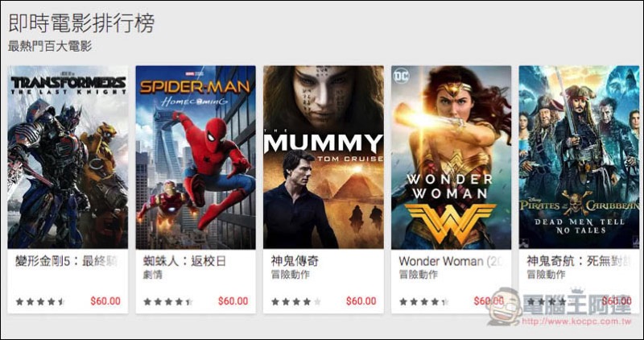Select the 冒險動作 genre under 神鬼傳奇
The image size is (644, 340).
(290, 275)
